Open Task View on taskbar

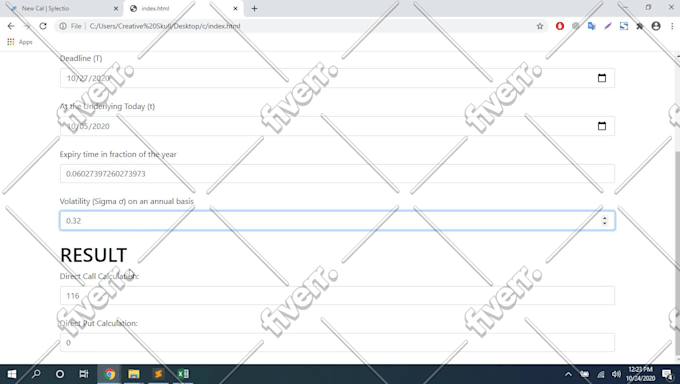coord(84,374)
